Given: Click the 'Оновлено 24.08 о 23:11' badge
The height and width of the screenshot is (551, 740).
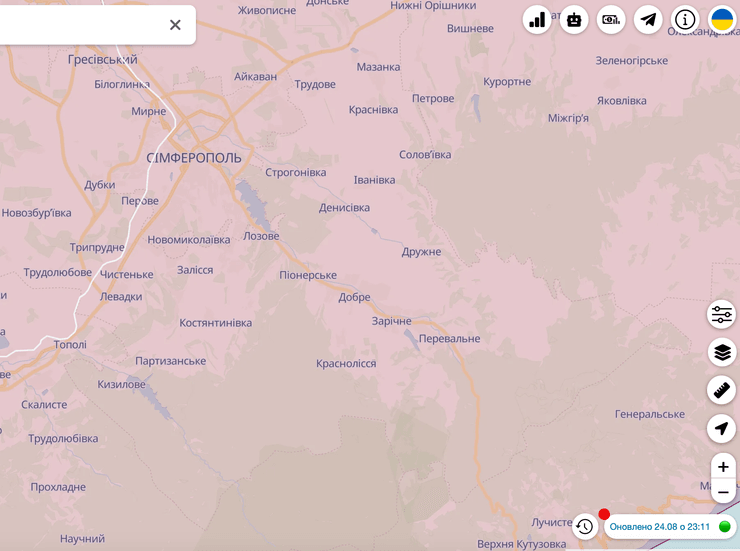Looking at the screenshot, I should (x=660, y=526).
